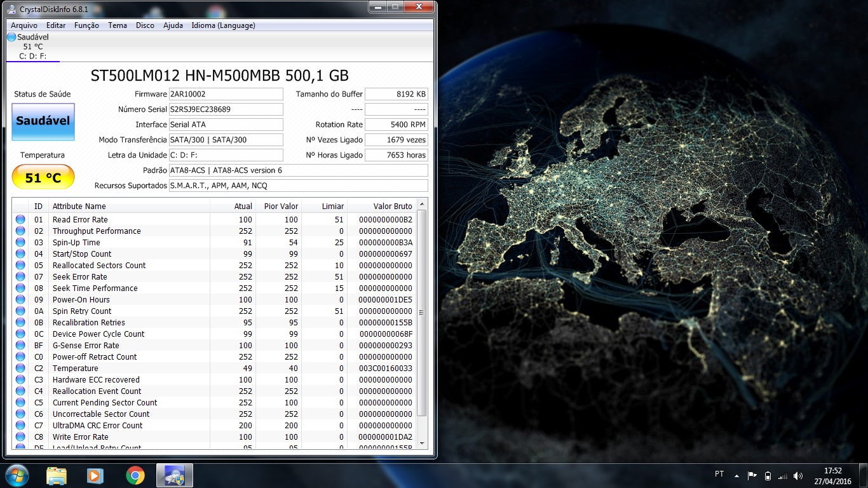Click the 51 °C temperature button
This screenshot has height=488, width=868.
[x=43, y=177]
